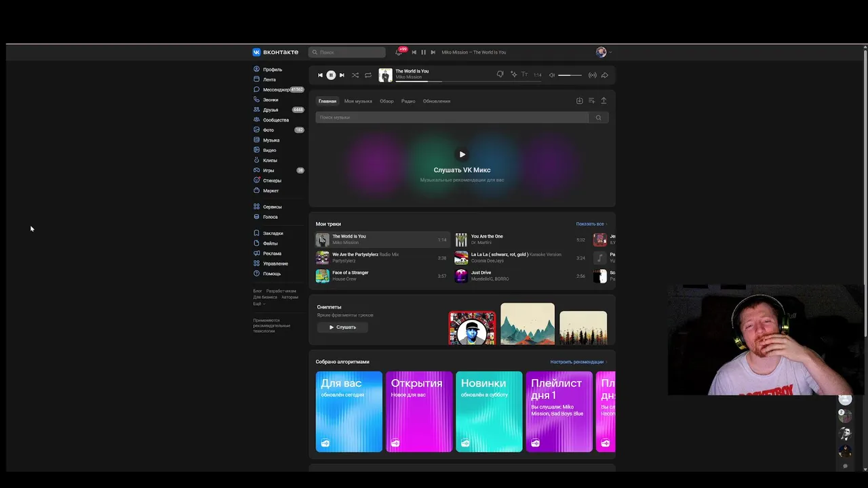The height and width of the screenshot is (488, 868).
Task: Click the upload track icon above search
Action: point(604,101)
